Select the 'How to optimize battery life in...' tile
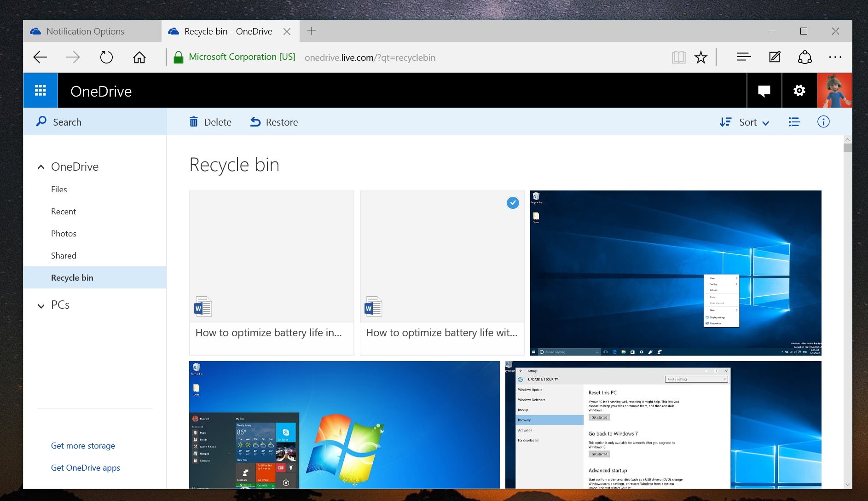 (x=272, y=273)
